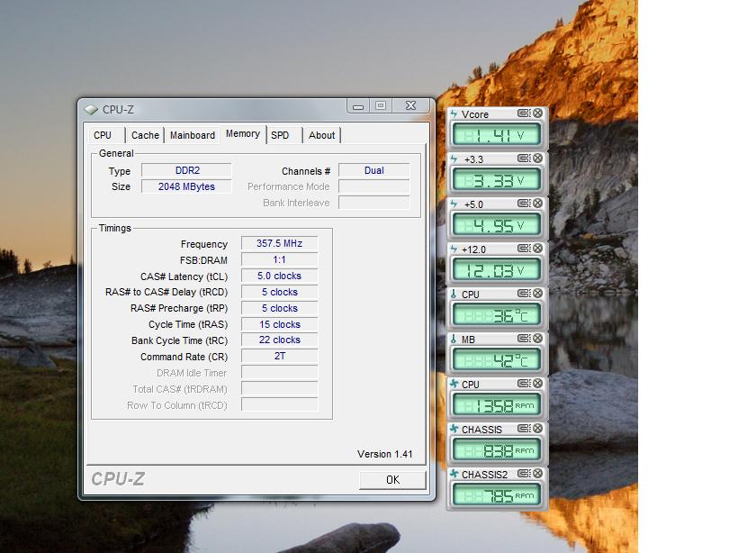756x553 pixels.
Task: Minimize the CPU-Z window
Action: (x=358, y=106)
